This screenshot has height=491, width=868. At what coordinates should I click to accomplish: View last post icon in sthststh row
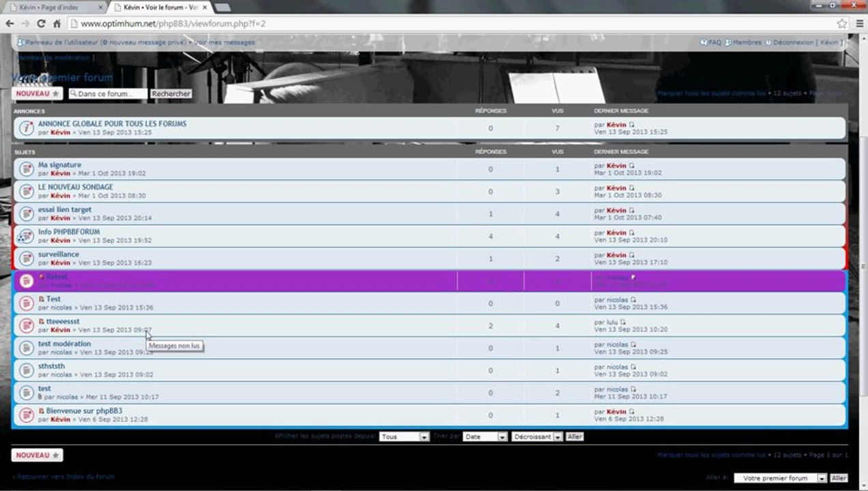click(x=633, y=367)
